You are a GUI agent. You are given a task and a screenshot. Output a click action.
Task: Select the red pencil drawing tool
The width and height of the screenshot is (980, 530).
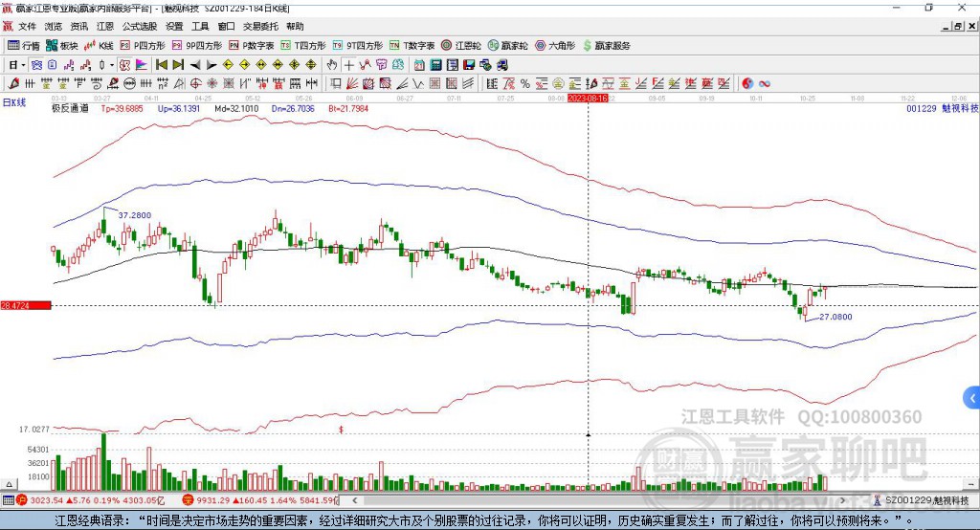pos(13,83)
